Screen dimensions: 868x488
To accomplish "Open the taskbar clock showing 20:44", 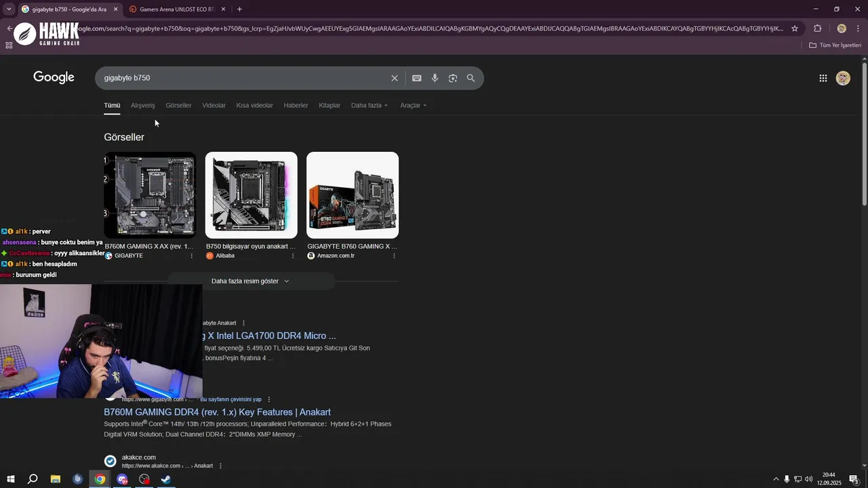I will click(x=829, y=479).
